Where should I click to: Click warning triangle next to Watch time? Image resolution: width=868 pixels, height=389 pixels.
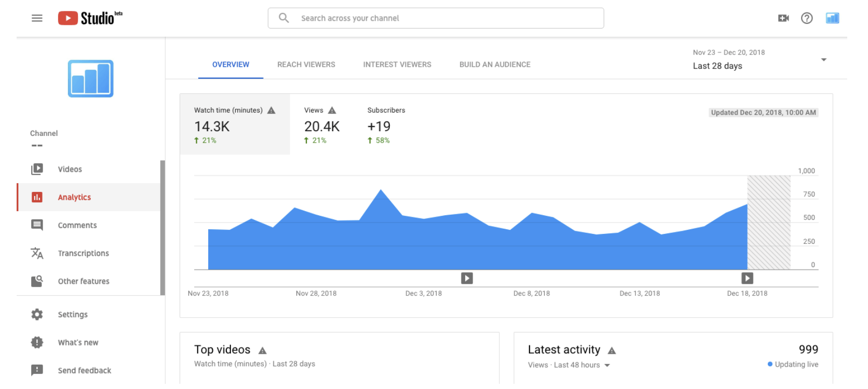click(272, 110)
